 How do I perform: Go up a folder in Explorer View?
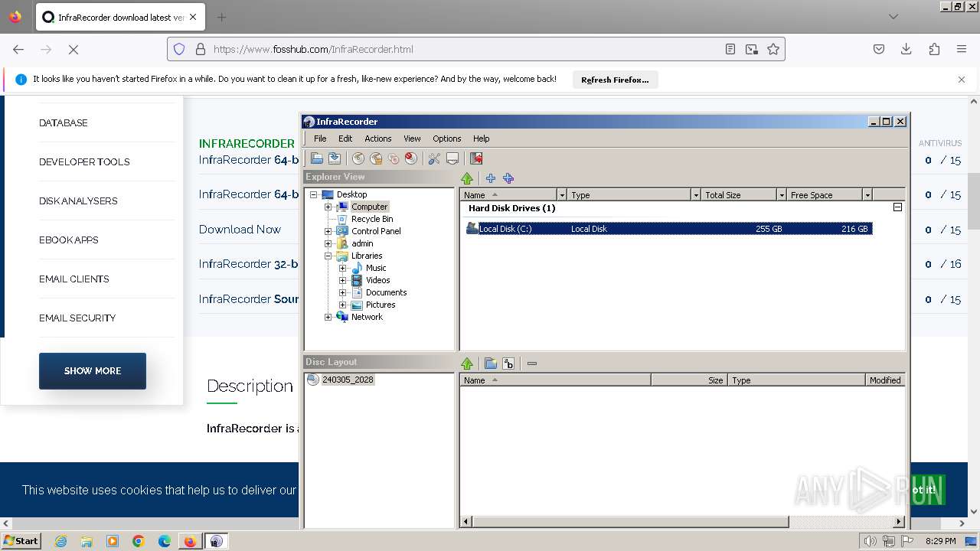click(x=467, y=178)
